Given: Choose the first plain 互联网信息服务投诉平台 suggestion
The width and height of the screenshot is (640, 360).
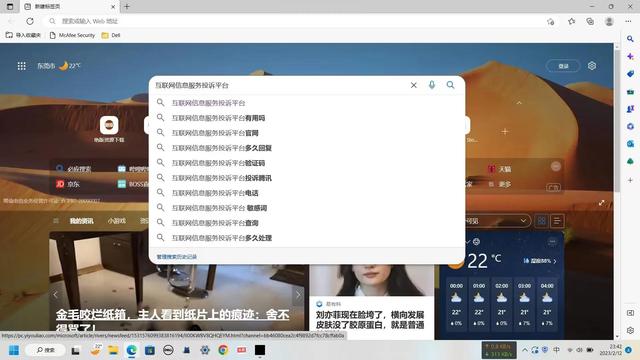Looking at the screenshot, I should pyautogui.click(x=307, y=103).
